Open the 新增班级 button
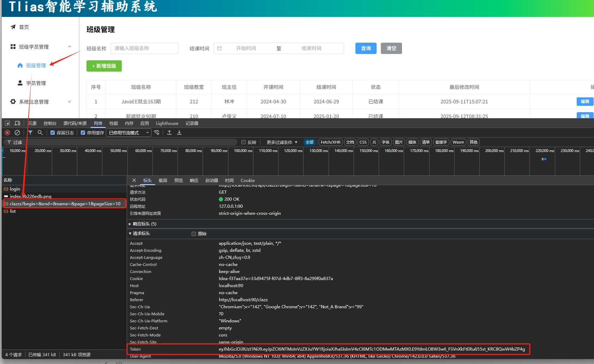 [x=104, y=66]
